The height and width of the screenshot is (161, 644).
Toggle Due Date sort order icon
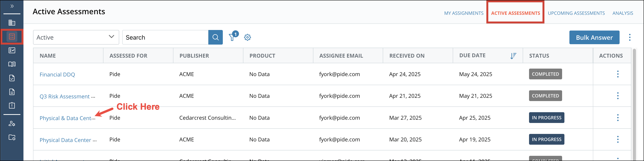point(513,56)
